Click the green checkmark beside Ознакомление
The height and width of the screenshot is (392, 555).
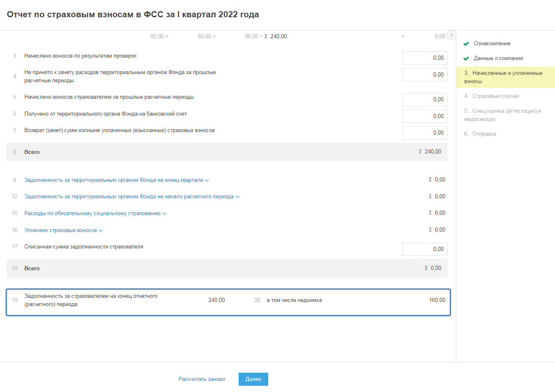pos(466,44)
